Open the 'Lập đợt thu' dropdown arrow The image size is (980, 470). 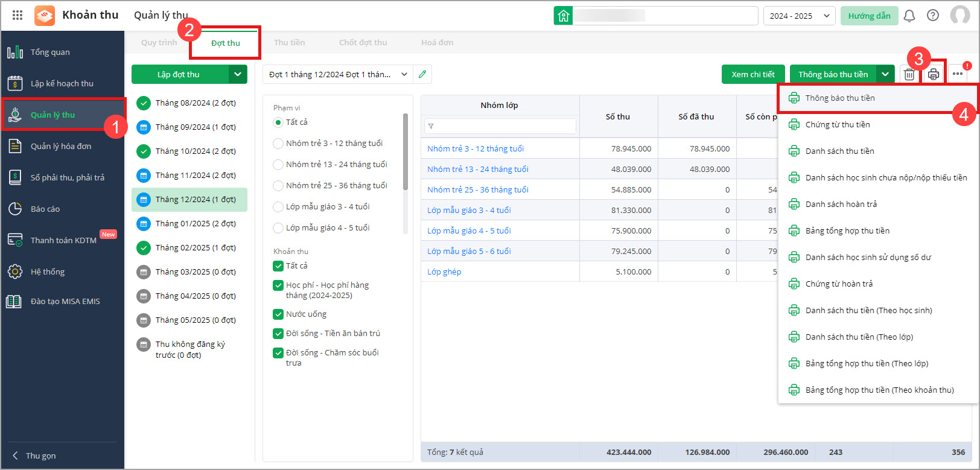(238, 74)
